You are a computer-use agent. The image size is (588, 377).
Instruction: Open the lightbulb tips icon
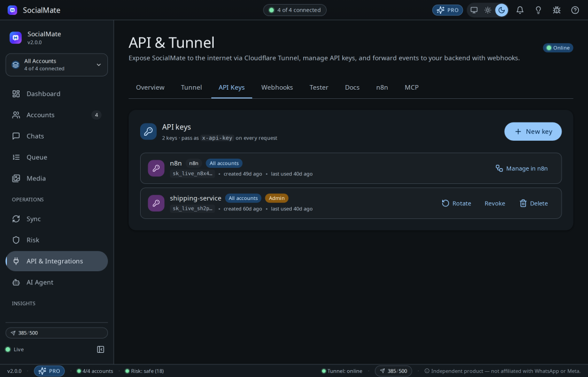(x=538, y=10)
